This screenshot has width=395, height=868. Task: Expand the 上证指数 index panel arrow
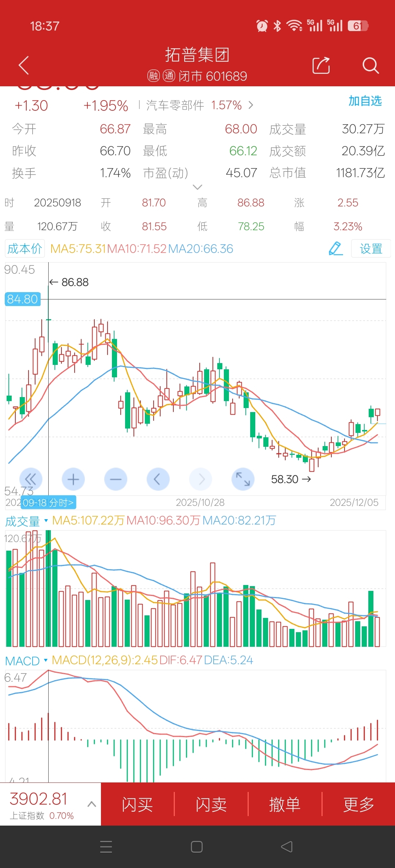[92, 804]
